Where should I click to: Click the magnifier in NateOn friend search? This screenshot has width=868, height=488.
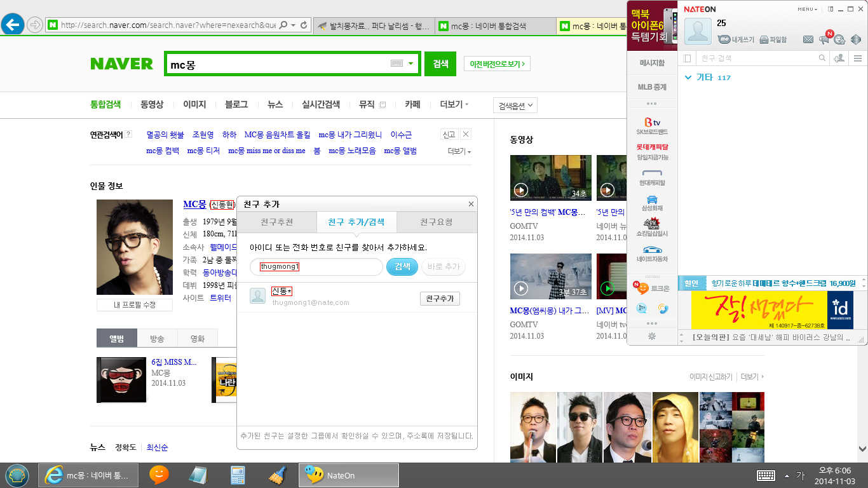tap(822, 58)
